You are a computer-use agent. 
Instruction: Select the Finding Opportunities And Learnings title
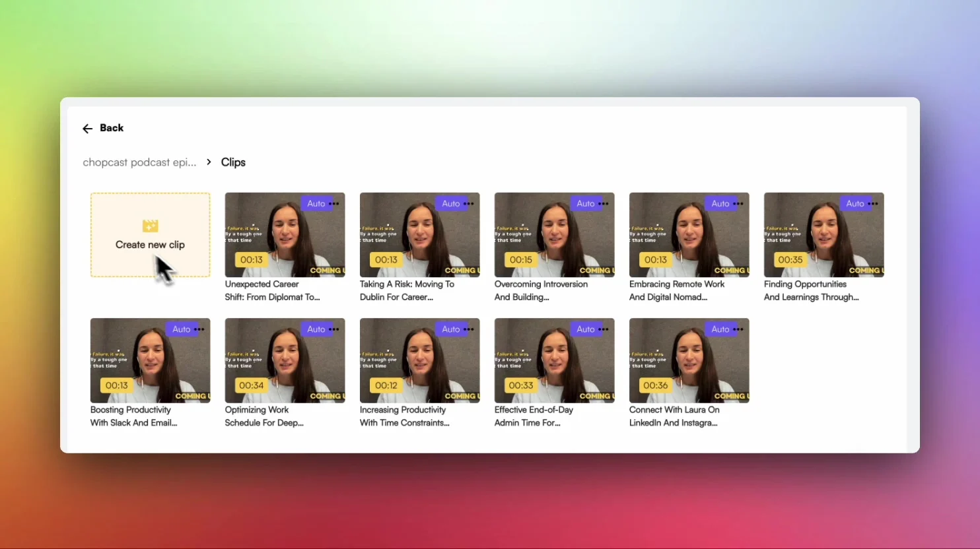811,290
